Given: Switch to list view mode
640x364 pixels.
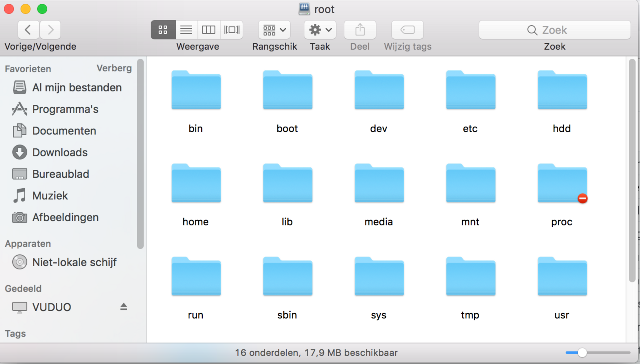Looking at the screenshot, I should tap(186, 30).
